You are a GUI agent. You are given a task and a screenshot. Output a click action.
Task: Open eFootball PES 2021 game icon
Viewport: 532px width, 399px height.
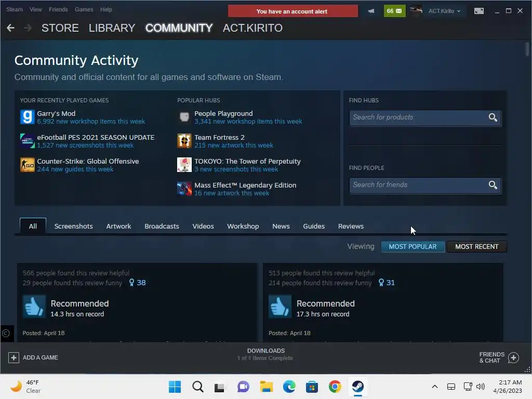27,141
